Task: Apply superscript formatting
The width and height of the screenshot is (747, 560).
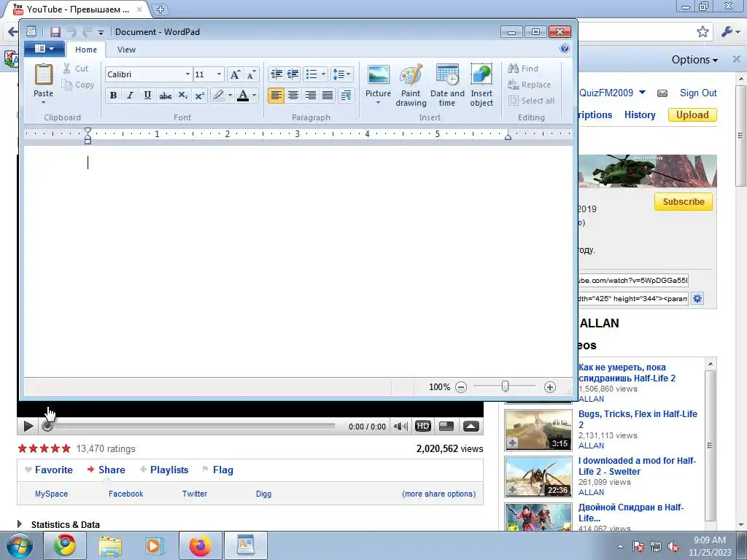Action: tap(200, 96)
